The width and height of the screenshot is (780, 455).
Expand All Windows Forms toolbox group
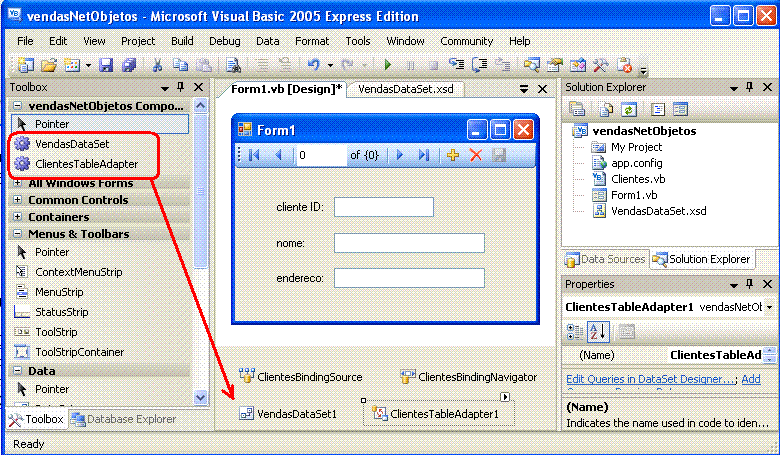[x=17, y=183]
